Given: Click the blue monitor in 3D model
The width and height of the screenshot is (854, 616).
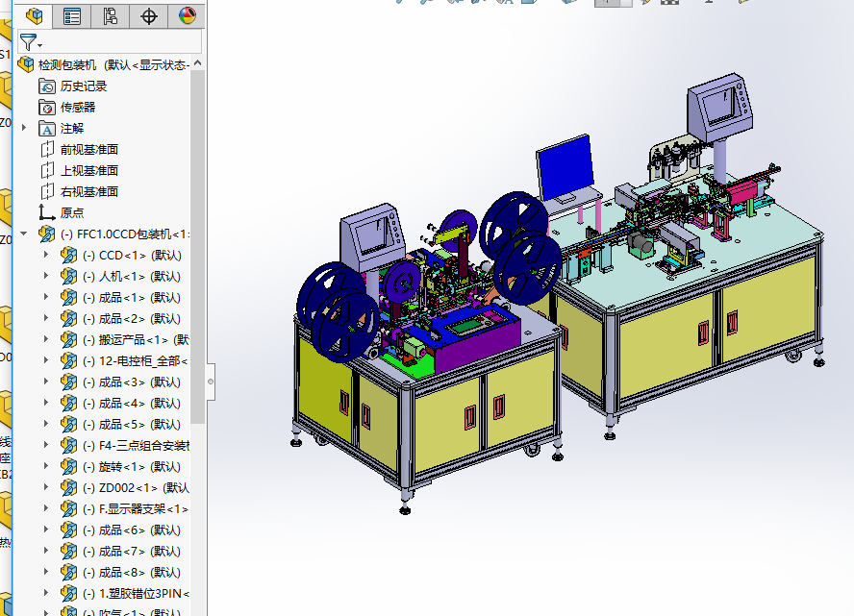Looking at the screenshot, I should (x=565, y=166).
